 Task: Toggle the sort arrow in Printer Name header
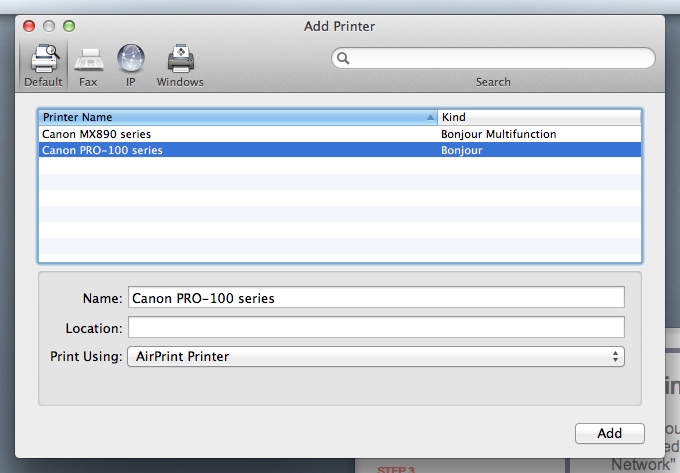click(430, 117)
